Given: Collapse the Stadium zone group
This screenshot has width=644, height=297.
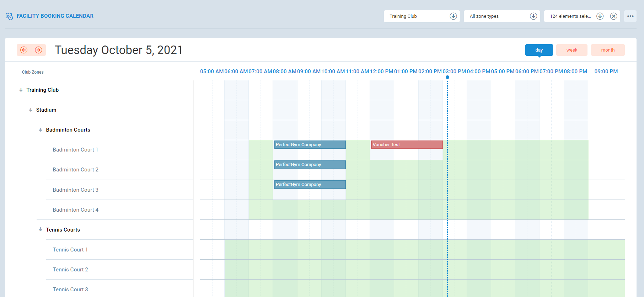Looking at the screenshot, I should tap(31, 110).
